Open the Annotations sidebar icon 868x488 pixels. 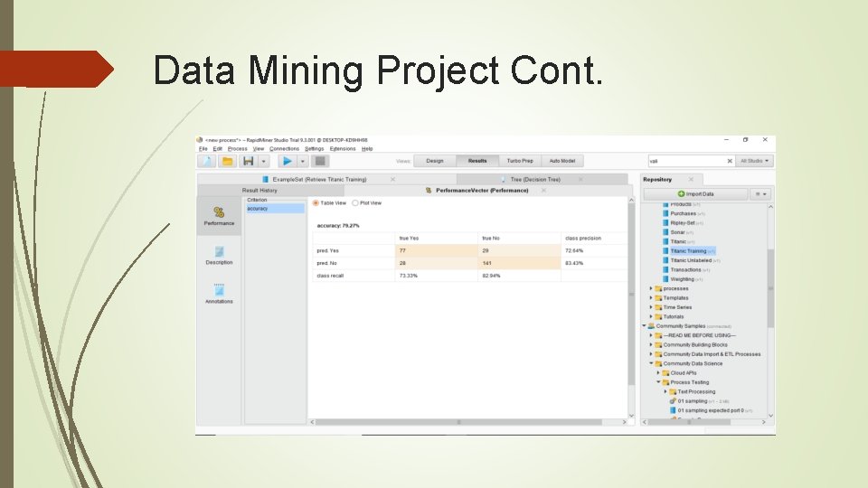(x=219, y=294)
